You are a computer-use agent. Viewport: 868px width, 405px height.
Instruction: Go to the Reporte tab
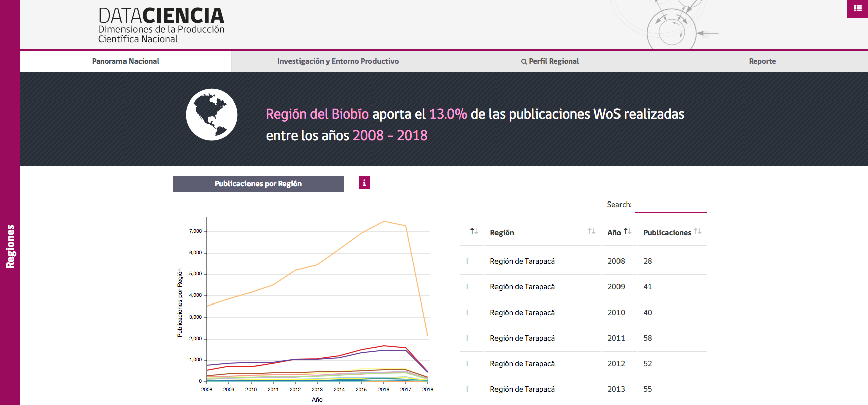click(x=762, y=61)
